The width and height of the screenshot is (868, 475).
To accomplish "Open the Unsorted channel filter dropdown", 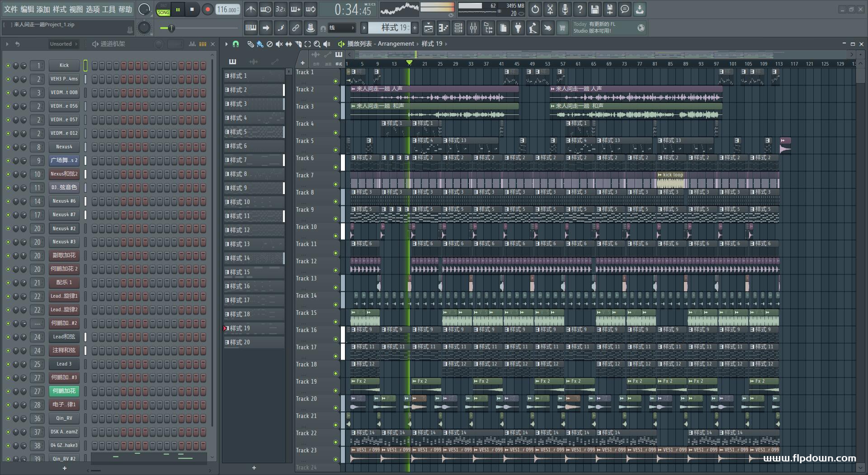I will pos(63,44).
